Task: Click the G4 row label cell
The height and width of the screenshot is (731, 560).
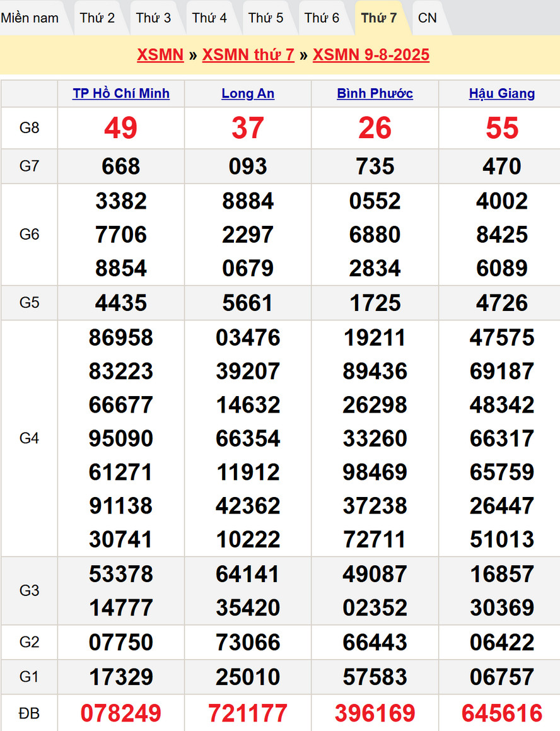Action: (30, 438)
